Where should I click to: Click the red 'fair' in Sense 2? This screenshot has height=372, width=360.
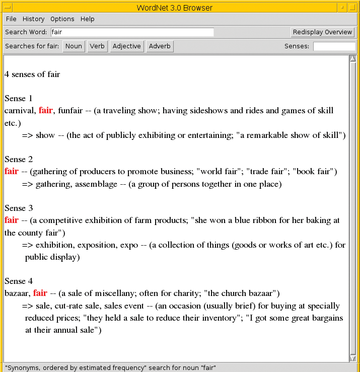point(11,171)
